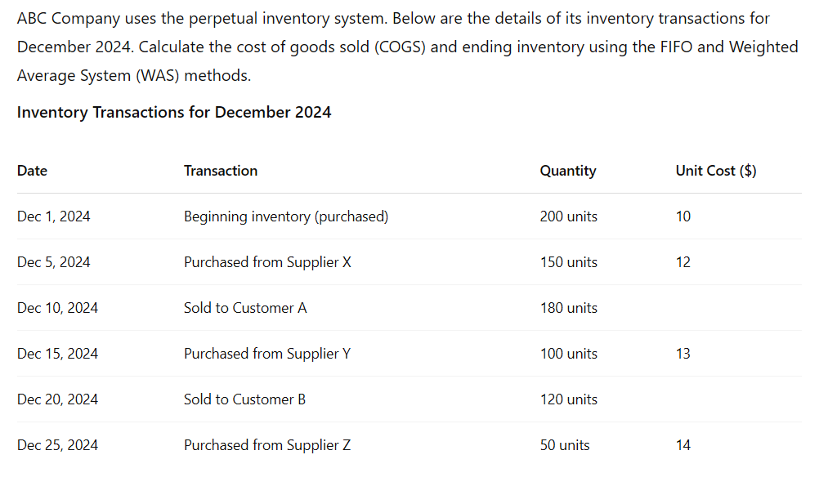Click the Transaction column header
Viewport: 819px width, 504px height.
(221, 171)
